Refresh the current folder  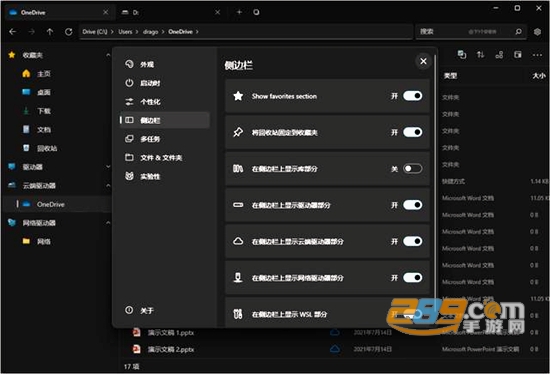68,32
